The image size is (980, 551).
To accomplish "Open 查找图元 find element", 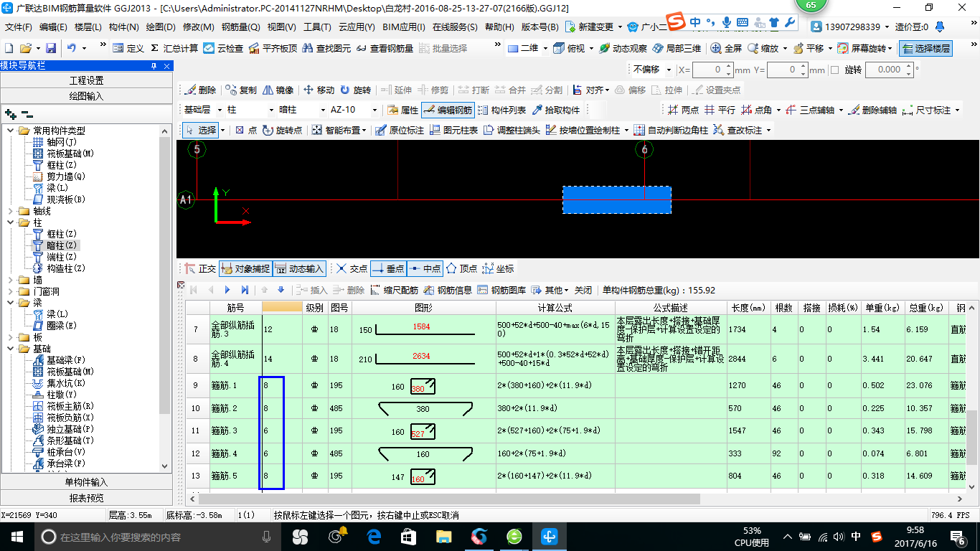I will pos(326,48).
